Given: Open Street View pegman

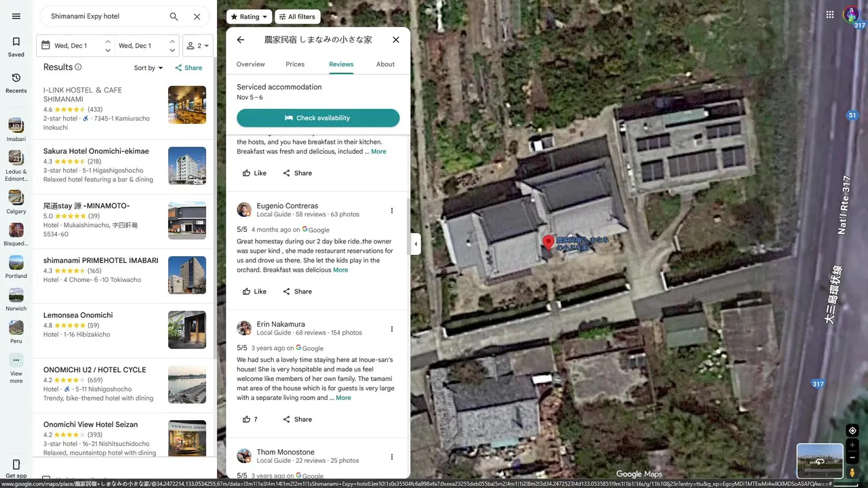Looking at the screenshot, I should tap(852, 472).
